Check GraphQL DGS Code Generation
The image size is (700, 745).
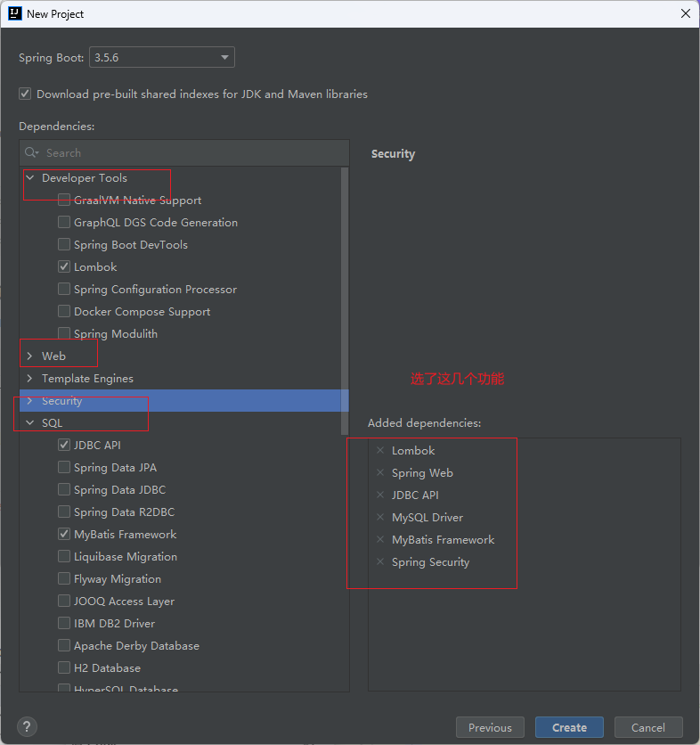click(64, 223)
